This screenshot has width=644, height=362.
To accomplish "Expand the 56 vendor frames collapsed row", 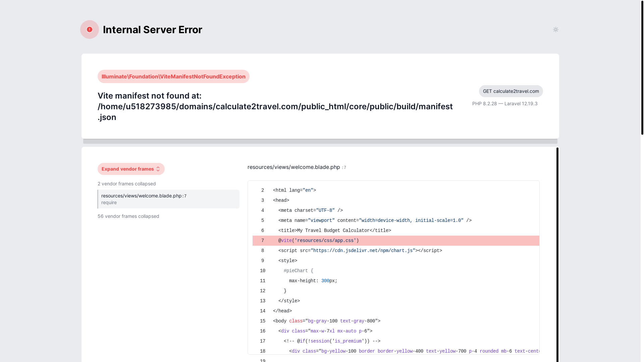I will [128, 216].
